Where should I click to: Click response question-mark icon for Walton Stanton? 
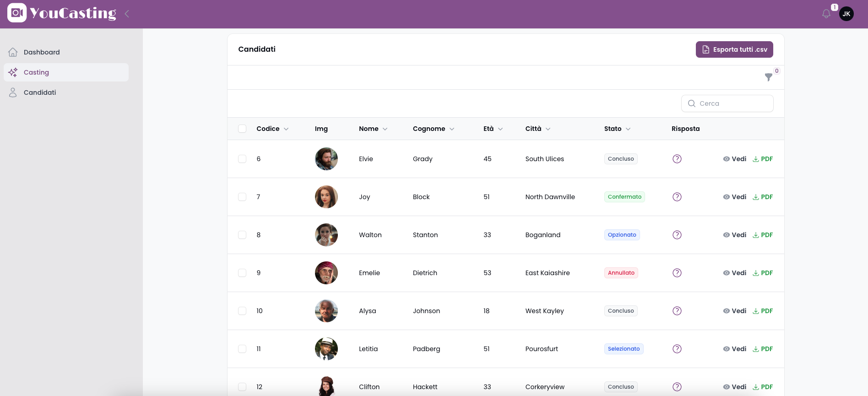tap(677, 235)
